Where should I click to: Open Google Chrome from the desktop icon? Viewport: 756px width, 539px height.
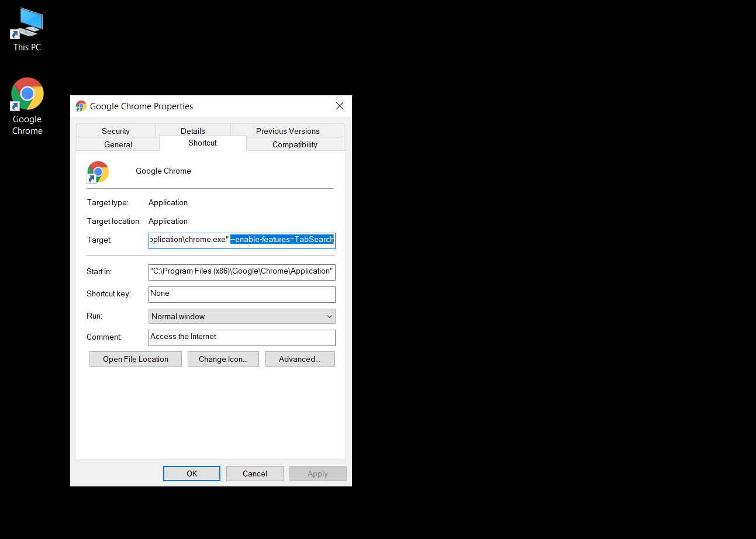click(27, 94)
